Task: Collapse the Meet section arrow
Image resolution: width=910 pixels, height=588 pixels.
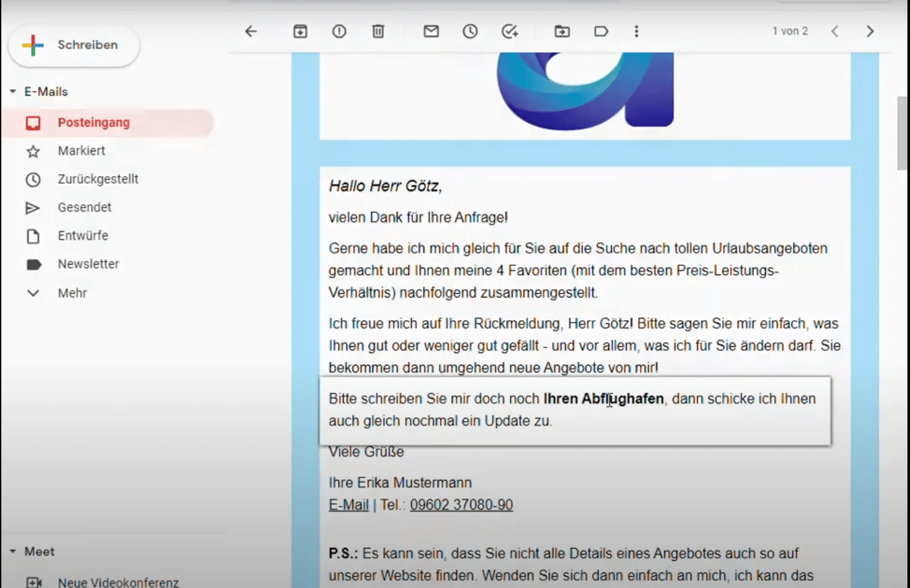Action: click(x=13, y=552)
